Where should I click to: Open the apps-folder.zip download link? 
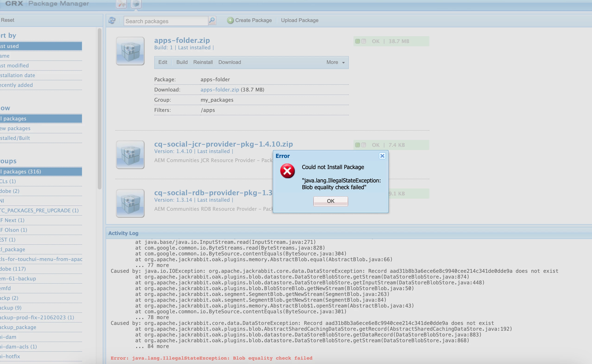220,90
